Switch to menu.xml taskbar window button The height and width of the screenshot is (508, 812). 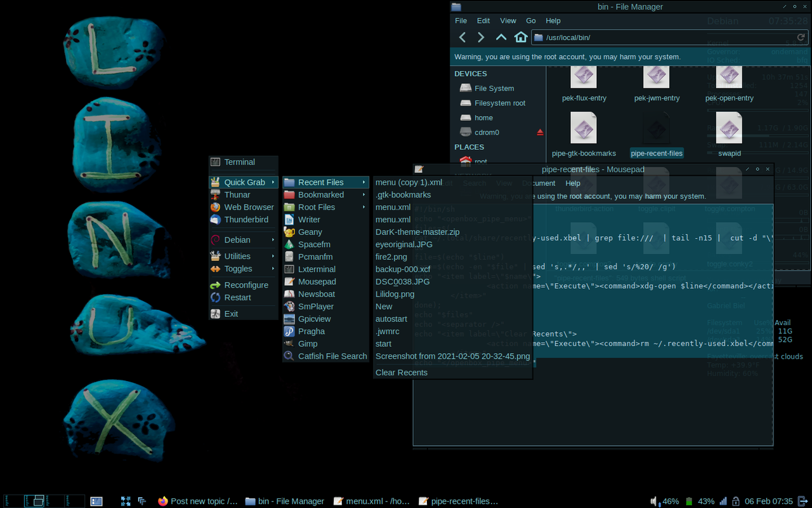(x=372, y=501)
